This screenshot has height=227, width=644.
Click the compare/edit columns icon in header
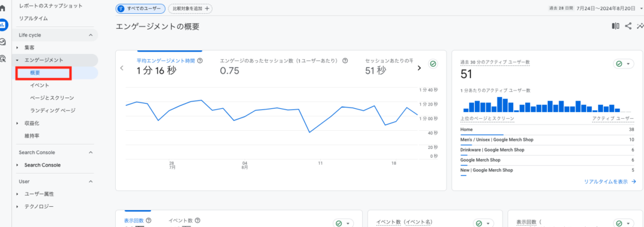coord(615,26)
